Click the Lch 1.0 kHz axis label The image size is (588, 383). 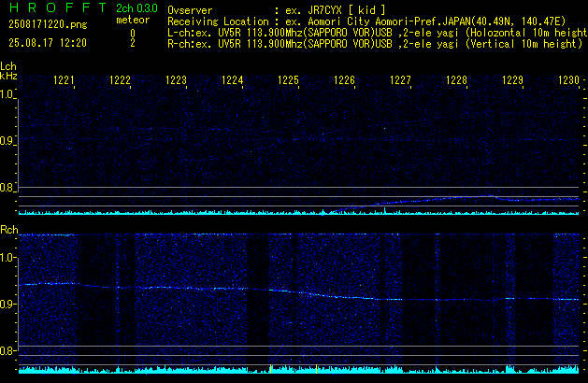point(7,94)
